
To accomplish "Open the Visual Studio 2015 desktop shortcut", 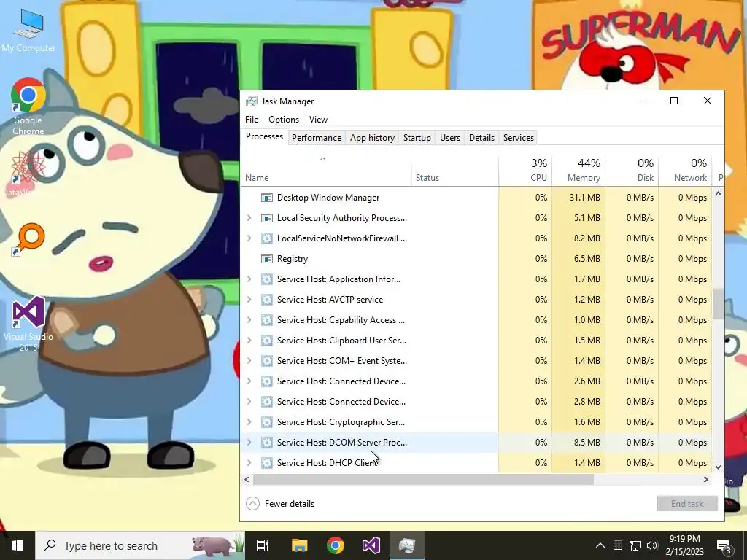I will (28, 324).
